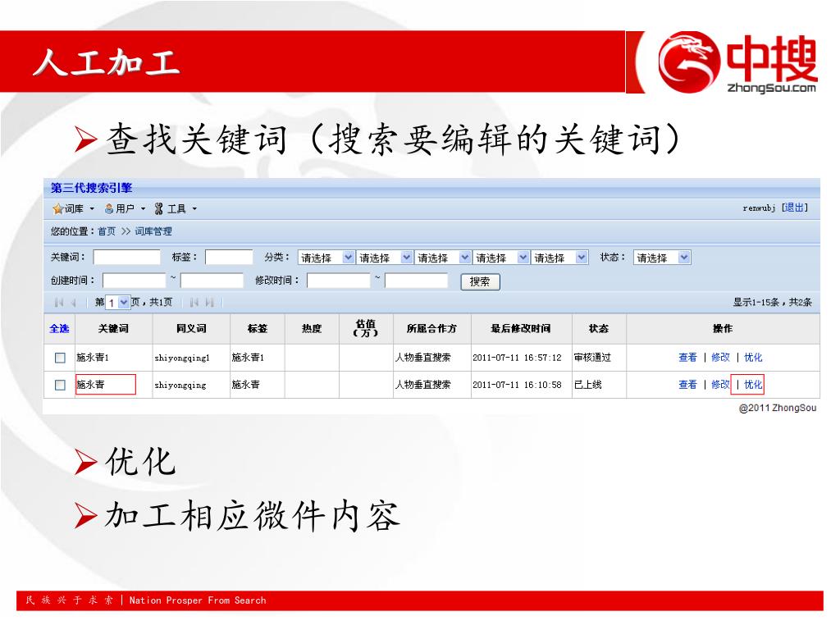Open the 工具 menu

coord(176,208)
